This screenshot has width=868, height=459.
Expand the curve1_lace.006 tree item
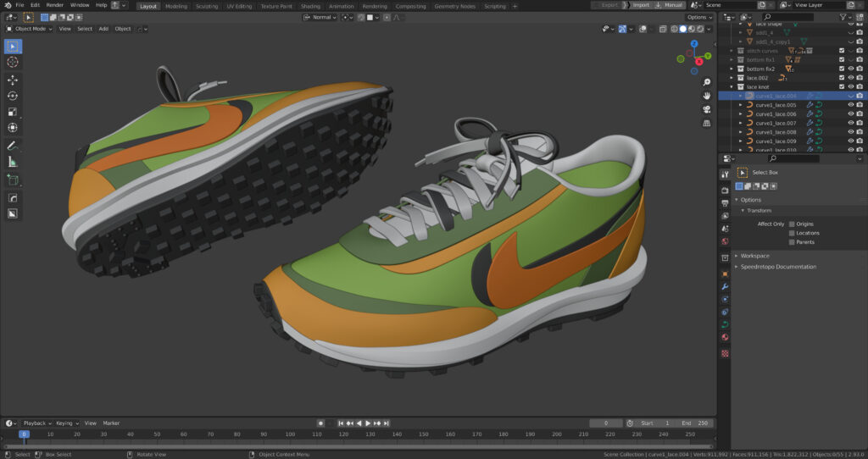[x=741, y=114]
